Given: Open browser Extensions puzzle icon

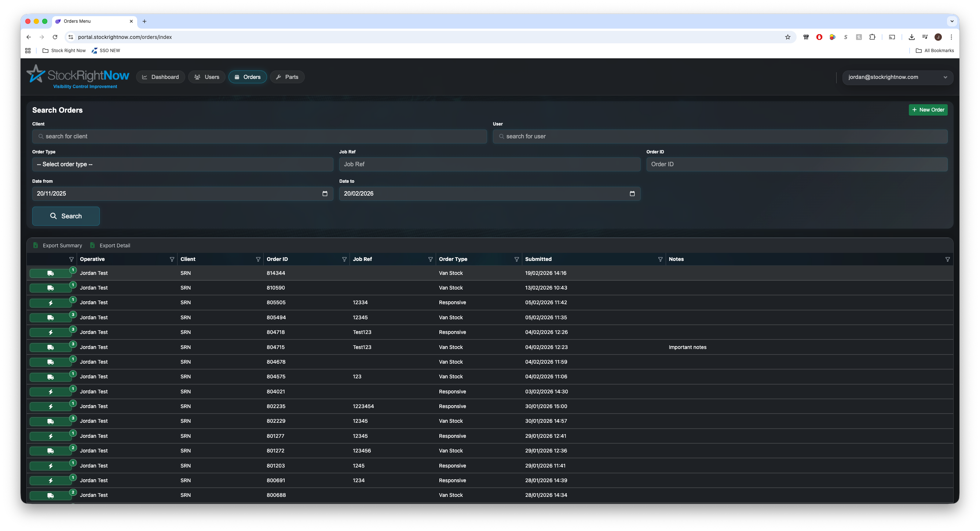Looking at the screenshot, I should [x=872, y=37].
